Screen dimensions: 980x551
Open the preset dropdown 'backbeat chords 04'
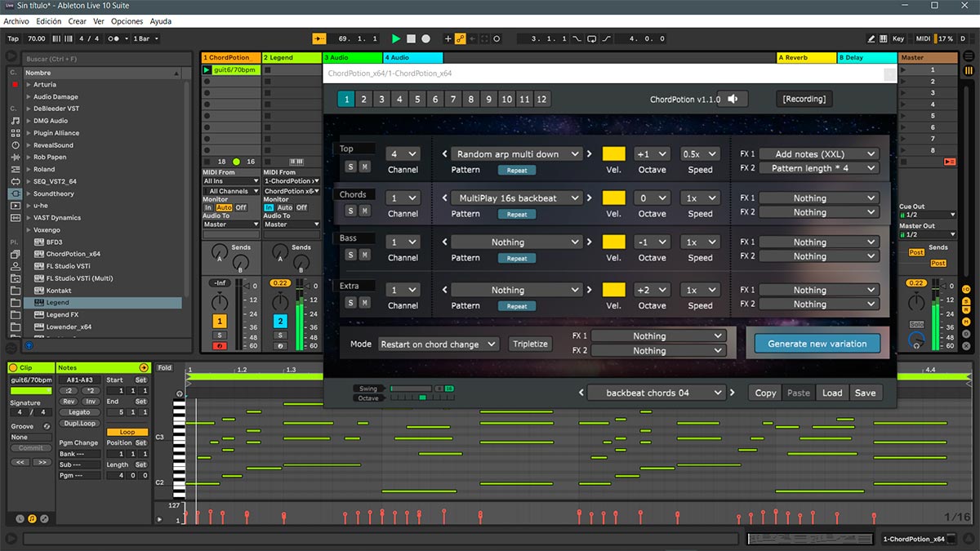tap(656, 393)
